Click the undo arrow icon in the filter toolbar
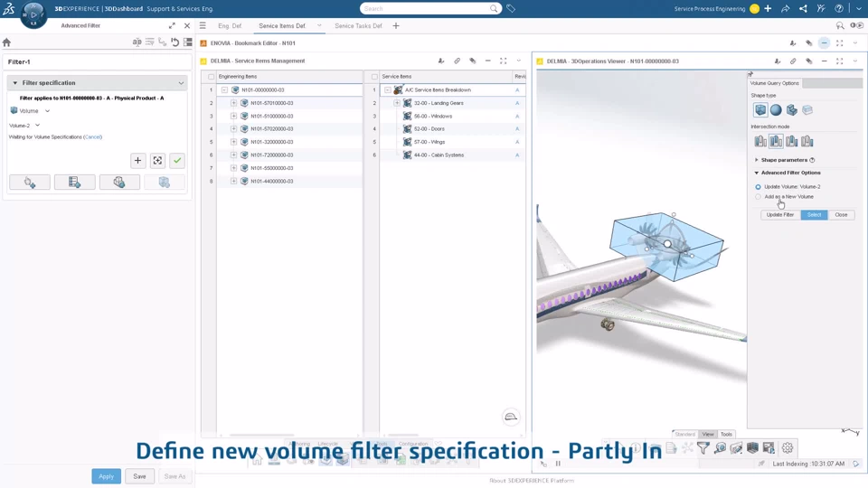Screen dimensions: 868x488 click(x=175, y=42)
